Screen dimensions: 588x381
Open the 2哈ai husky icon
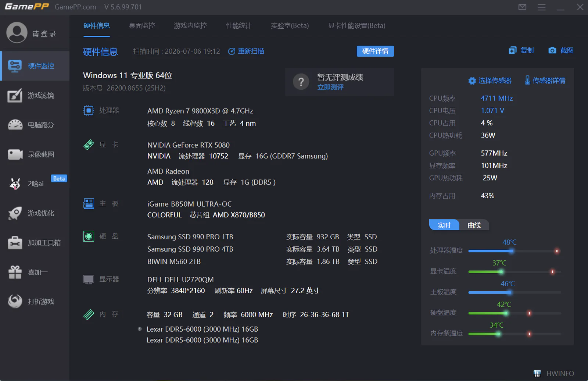tap(15, 184)
